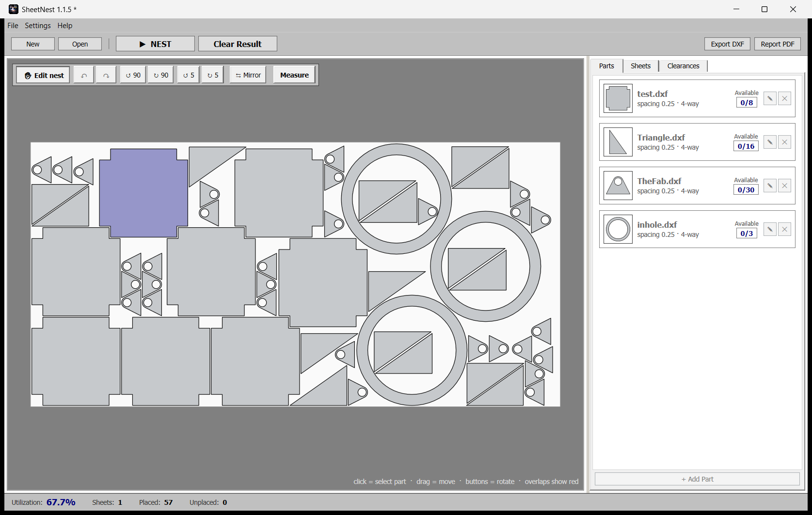Minimize the SheetNest window

click(736, 9)
